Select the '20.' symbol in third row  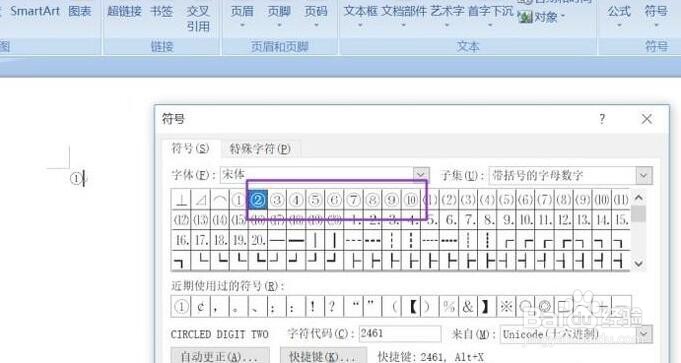(258, 241)
